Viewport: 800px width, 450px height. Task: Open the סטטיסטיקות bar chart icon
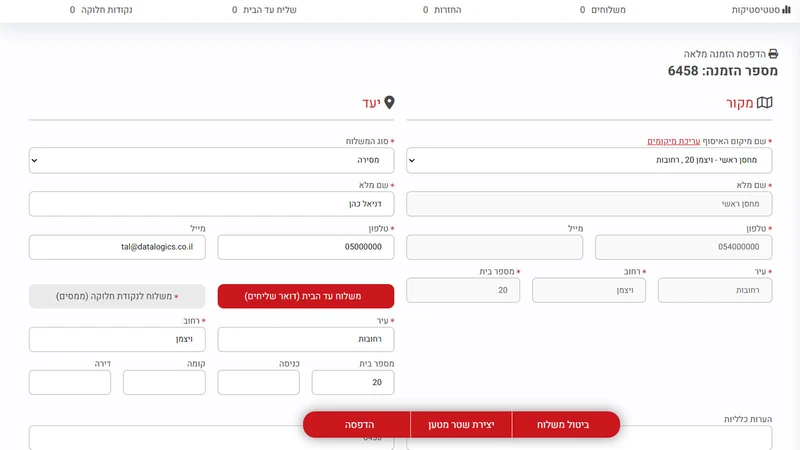(x=786, y=10)
